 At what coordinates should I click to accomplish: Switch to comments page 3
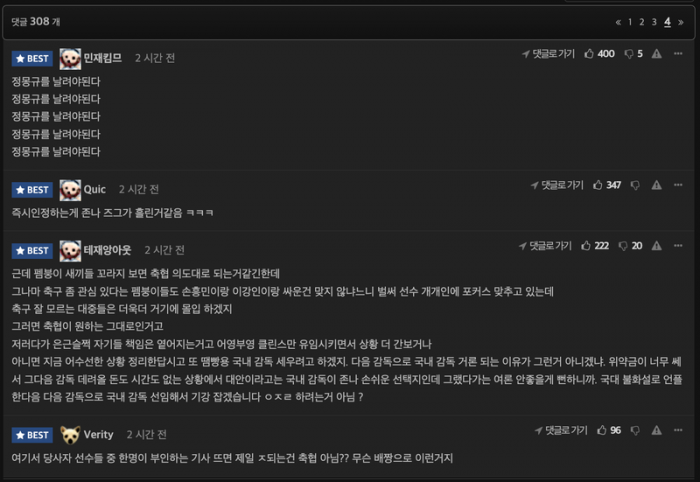654,21
